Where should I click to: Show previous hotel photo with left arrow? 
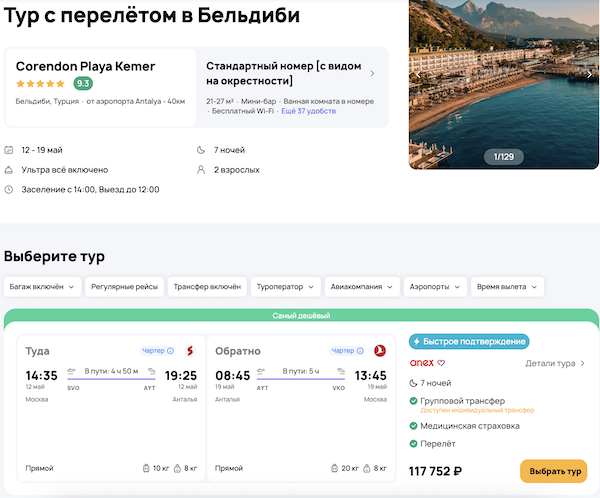pyautogui.click(x=420, y=75)
